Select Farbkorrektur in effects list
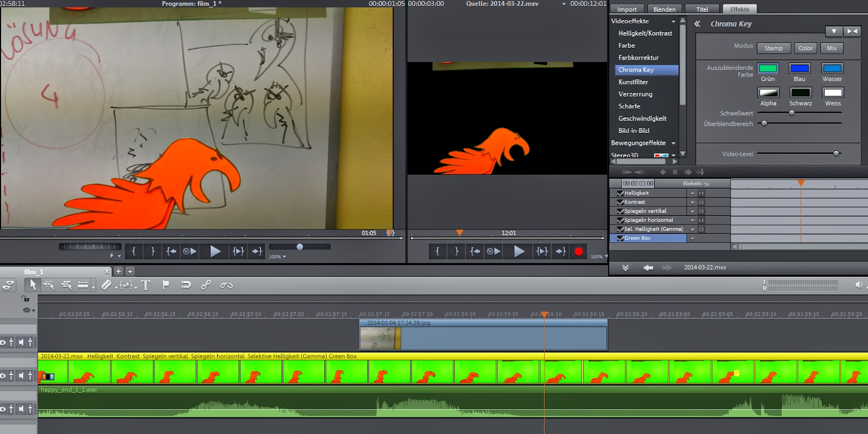The image size is (868, 434). click(639, 58)
